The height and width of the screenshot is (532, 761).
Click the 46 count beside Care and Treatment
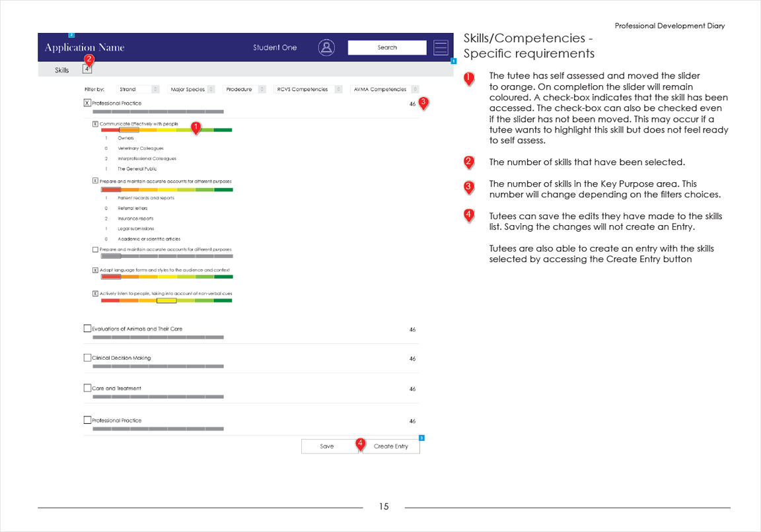tap(412, 389)
